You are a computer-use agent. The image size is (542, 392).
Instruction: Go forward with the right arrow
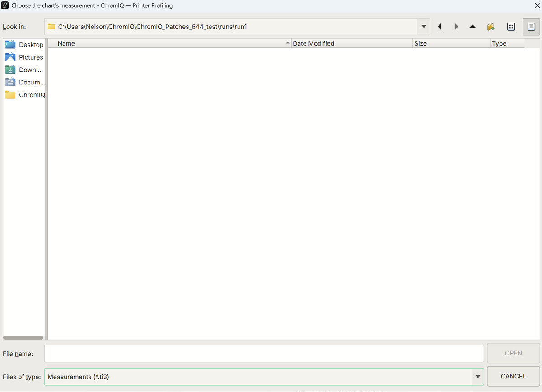click(x=456, y=27)
